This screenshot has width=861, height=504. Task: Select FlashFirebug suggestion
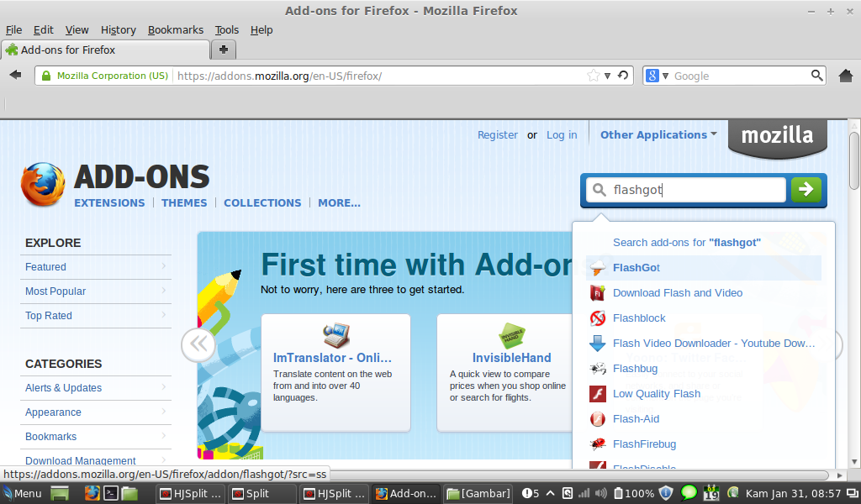[x=704, y=444]
